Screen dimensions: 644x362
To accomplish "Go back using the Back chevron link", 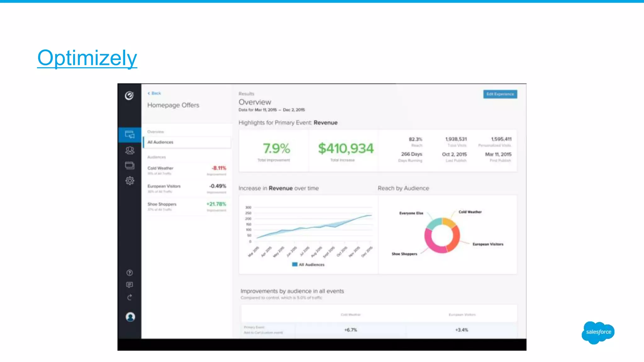I will [154, 93].
